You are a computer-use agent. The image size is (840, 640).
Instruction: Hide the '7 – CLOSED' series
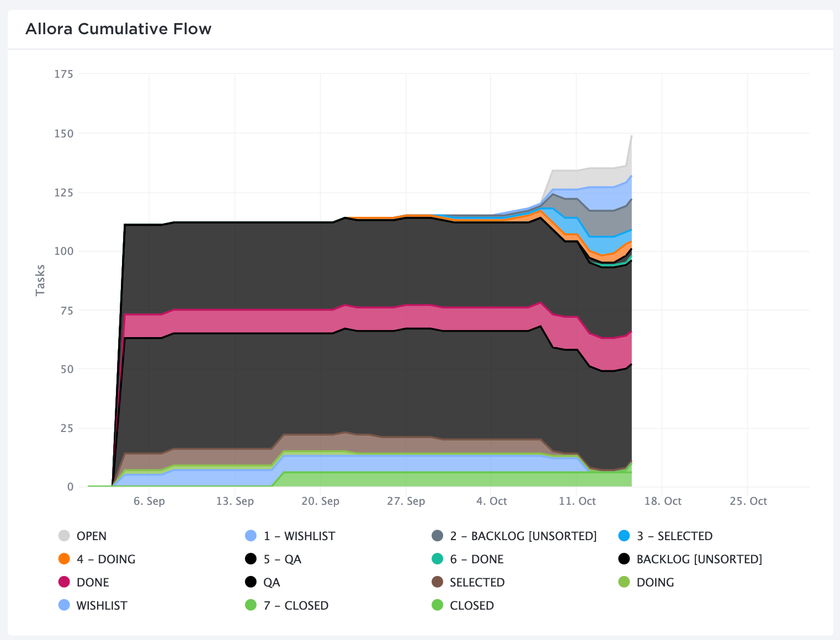tap(287, 605)
